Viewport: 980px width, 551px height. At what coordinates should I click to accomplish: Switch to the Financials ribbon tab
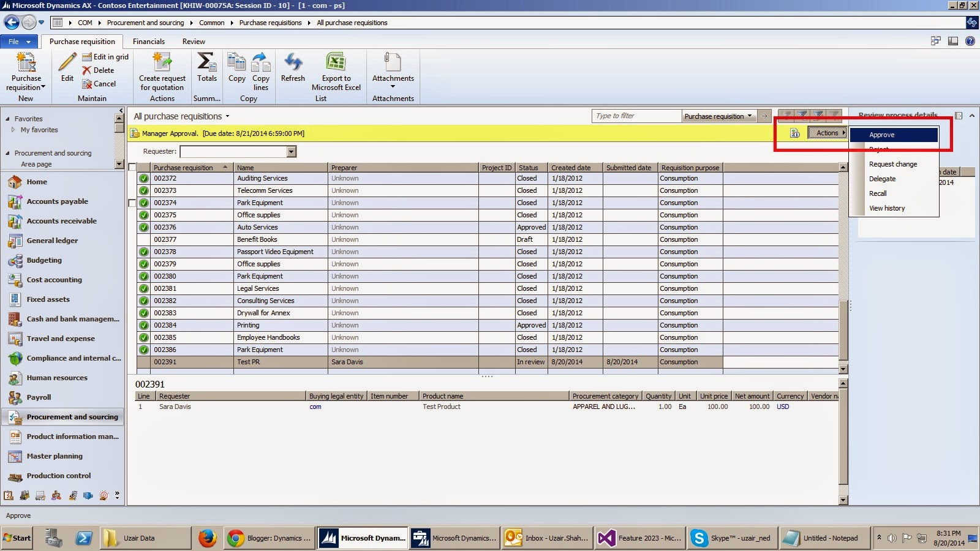(148, 41)
